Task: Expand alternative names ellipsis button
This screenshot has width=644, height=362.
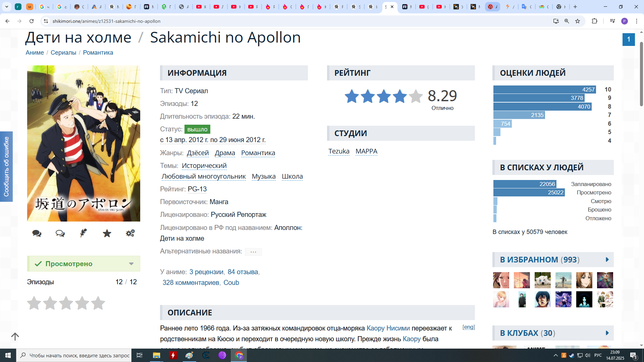Action: pyautogui.click(x=253, y=252)
